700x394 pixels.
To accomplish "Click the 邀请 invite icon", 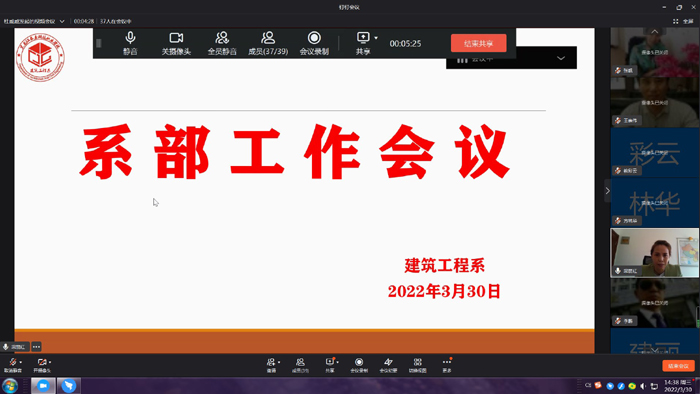I will (x=271, y=362).
